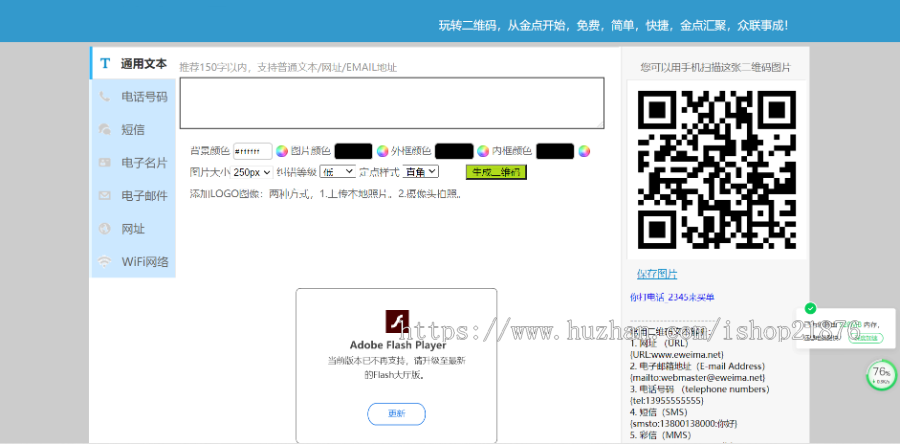Click the 更新 button in the Flash box

(397, 414)
